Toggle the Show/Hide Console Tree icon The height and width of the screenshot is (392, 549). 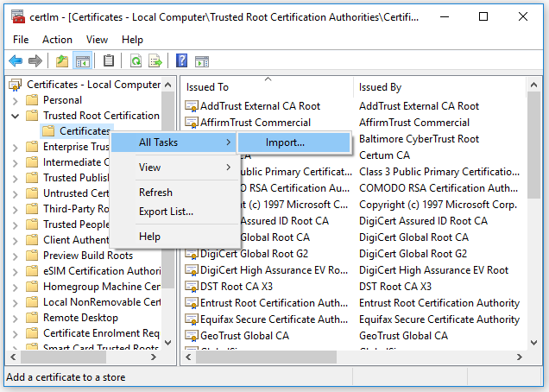point(83,60)
